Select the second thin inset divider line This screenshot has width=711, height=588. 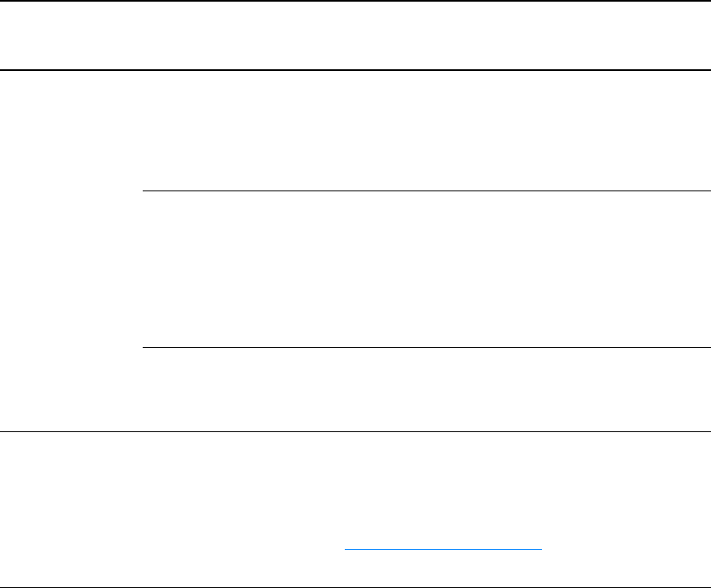click(x=426, y=347)
